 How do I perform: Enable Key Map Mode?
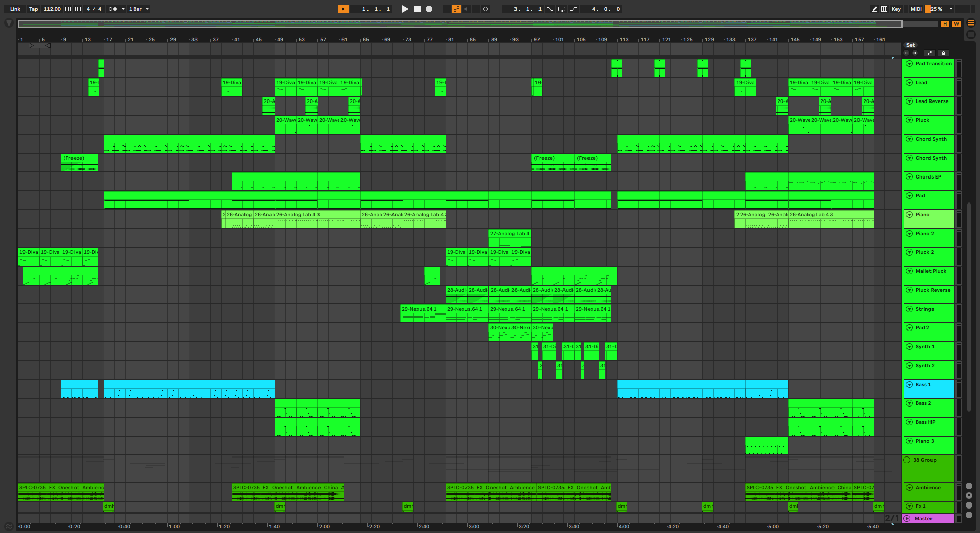tap(896, 9)
